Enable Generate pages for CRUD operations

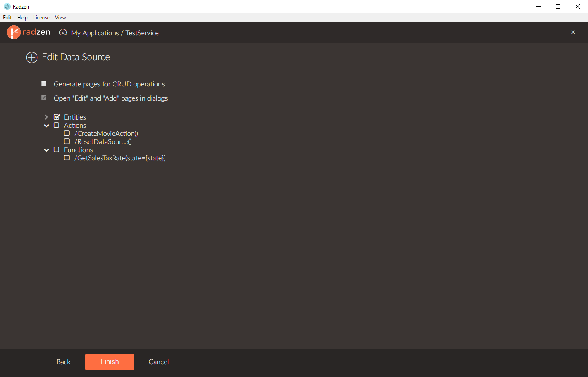44,83
